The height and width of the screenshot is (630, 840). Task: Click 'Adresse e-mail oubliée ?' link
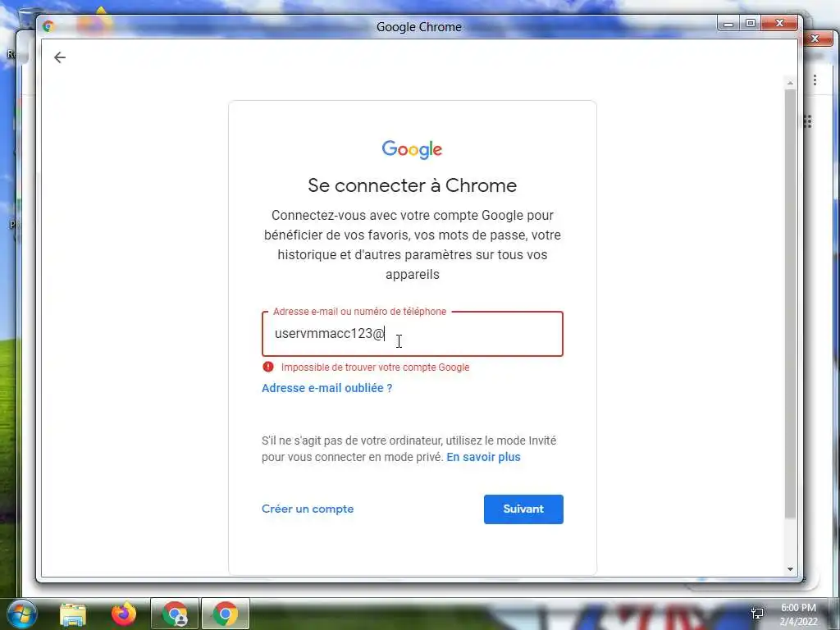click(326, 388)
